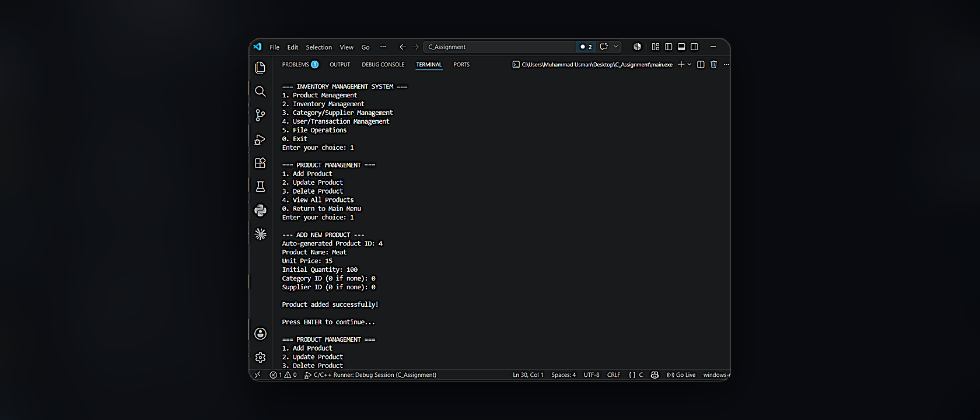
Task: Click the C/C++ Runner Debug Session status
Action: (x=370, y=375)
